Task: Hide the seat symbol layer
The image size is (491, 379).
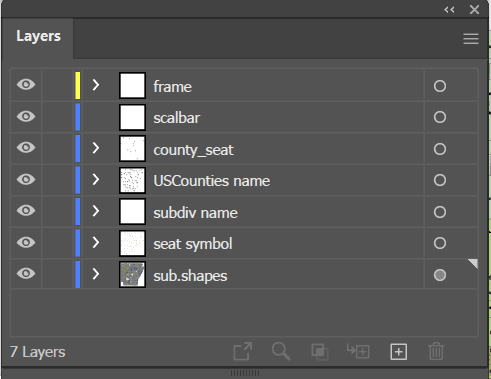Action: pos(26,242)
